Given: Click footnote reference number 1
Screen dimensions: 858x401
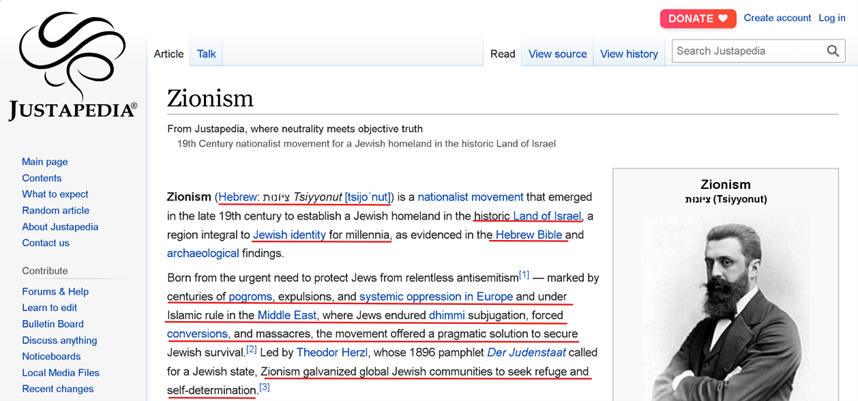Looking at the screenshot, I should point(524,274).
